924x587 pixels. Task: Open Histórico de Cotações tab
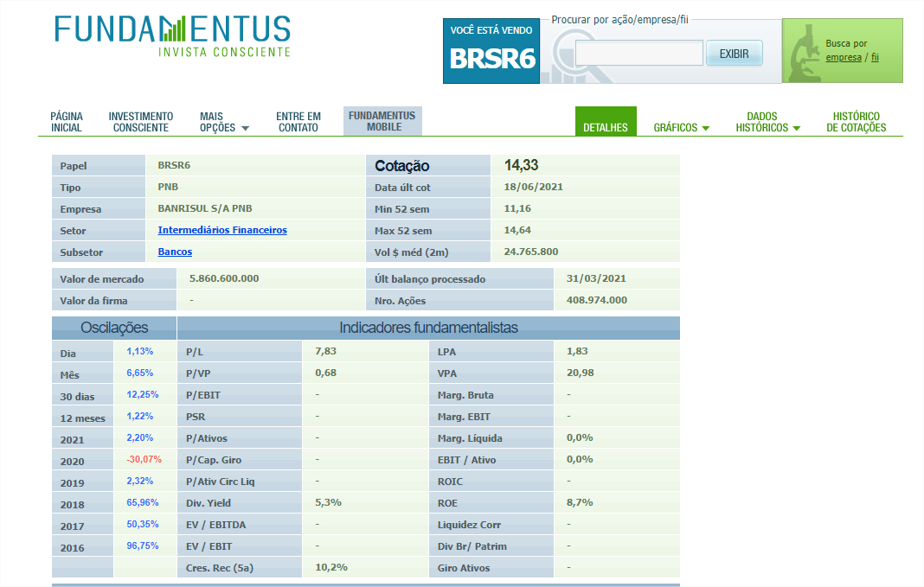point(856,122)
